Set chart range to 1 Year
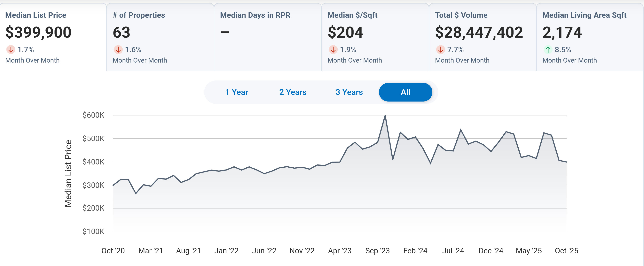The height and width of the screenshot is (266, 644). coord(237,92)
